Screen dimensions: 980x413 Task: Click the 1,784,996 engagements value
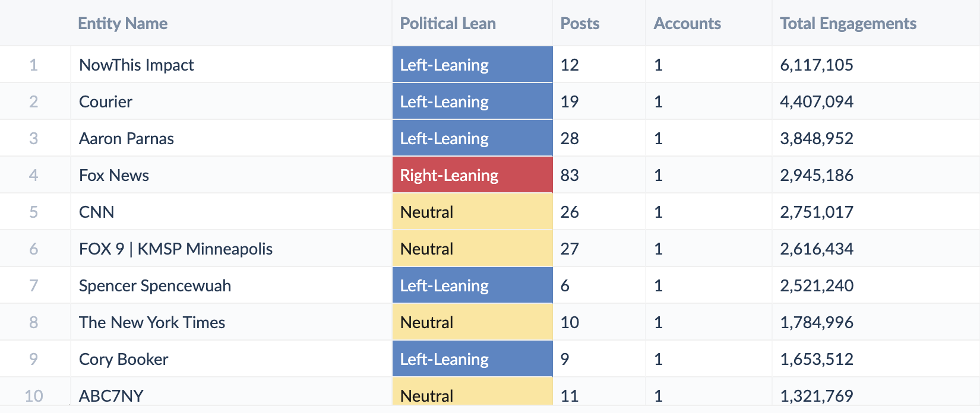pos(817,323)
